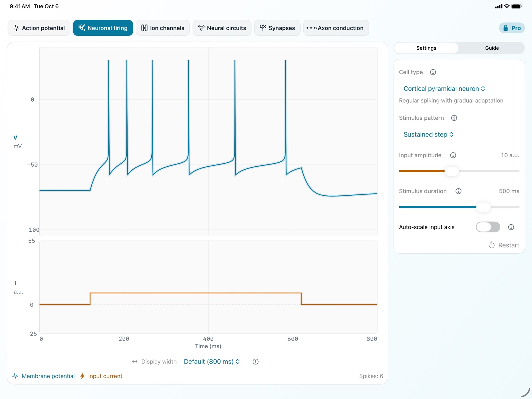Click the Pro lock button

click(512, 28)
